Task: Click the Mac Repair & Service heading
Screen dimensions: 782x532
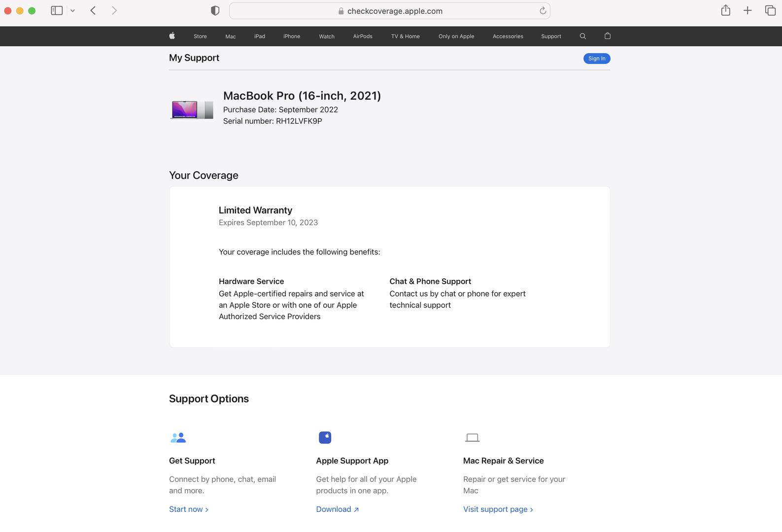Action: tap(504, 461)
